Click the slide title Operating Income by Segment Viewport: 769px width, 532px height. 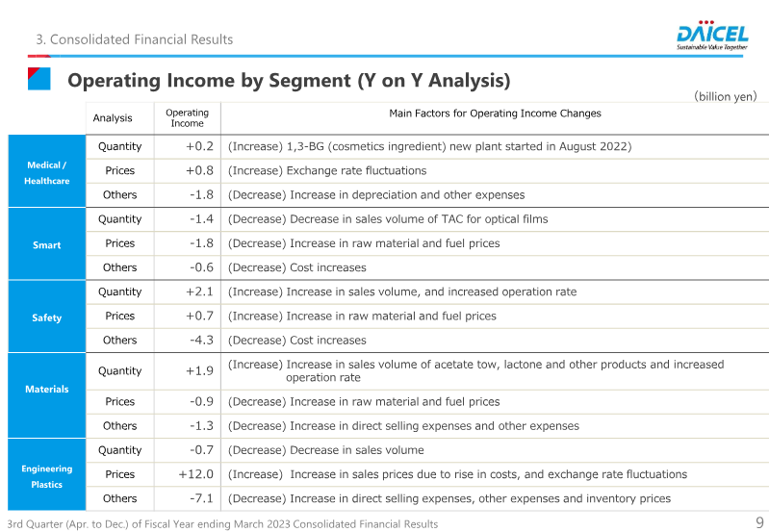pos(289,80)
